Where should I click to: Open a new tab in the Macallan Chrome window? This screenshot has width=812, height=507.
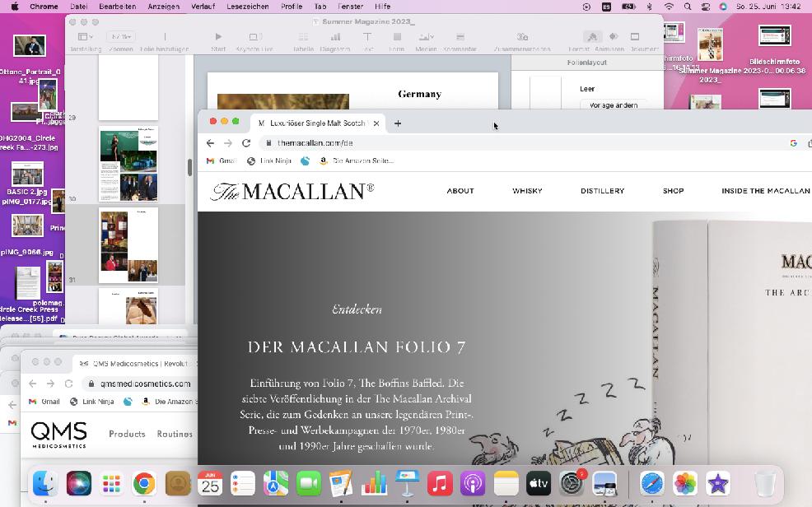(398, 123)
